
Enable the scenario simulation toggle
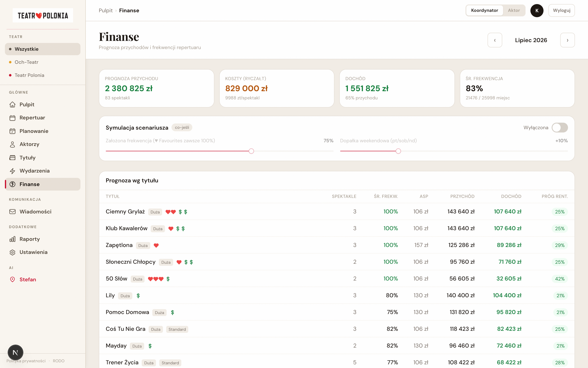tap(560, 128)
